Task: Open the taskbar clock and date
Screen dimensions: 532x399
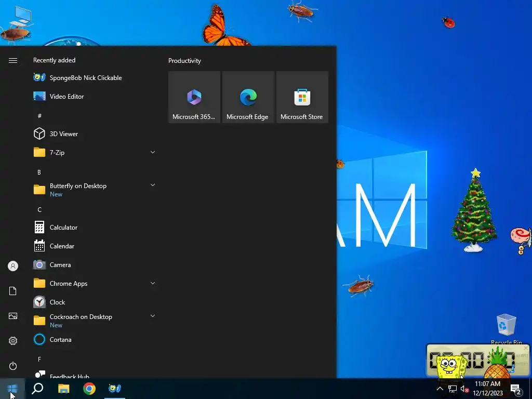Action: (487, 389)
